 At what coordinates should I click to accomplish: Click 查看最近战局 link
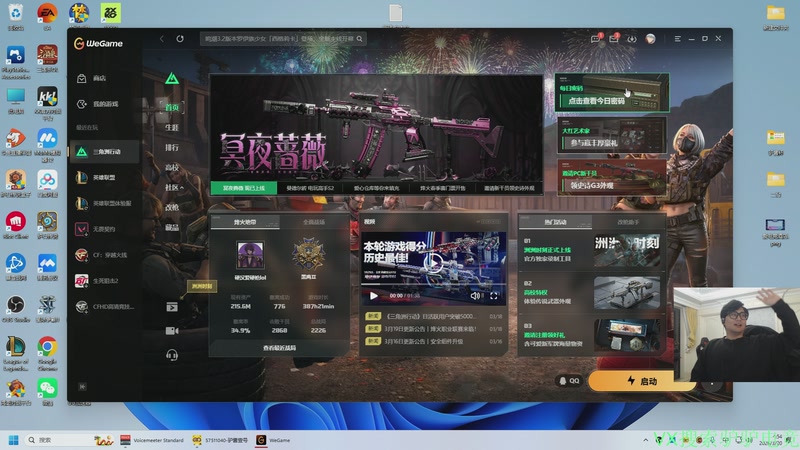click(x=279, y=348)
